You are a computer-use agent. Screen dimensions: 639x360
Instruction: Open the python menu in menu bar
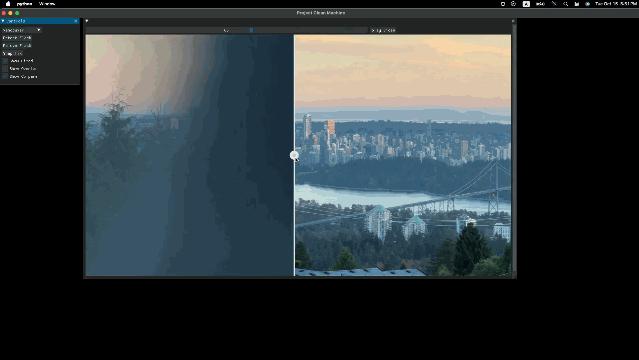click(24, 4)
